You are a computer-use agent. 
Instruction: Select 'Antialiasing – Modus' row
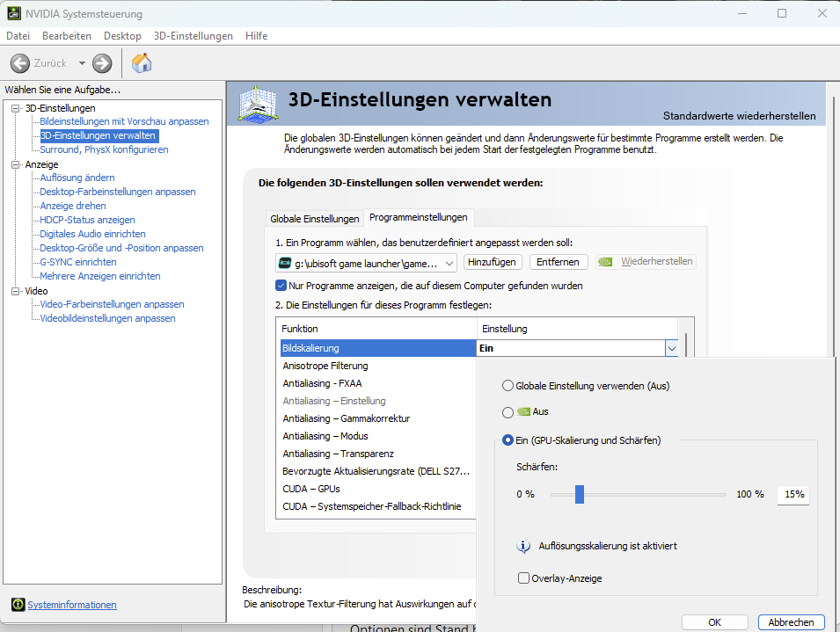click(377, 436)
